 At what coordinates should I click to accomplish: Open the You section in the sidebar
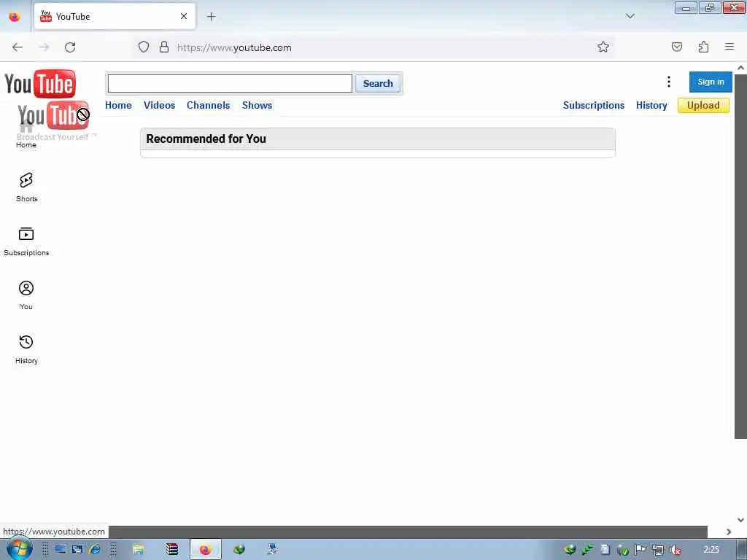pyautogui.click(x=26, y=295)
